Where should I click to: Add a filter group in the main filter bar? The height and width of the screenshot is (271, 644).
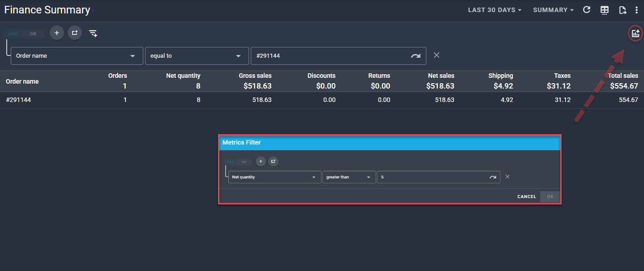(x=75, y=33)
